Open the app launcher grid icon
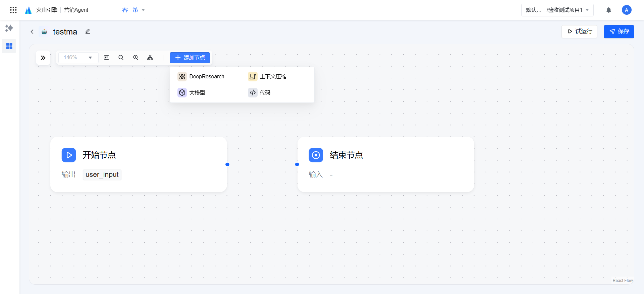Image resolution: width=644 pixels, height=294 pixels. 13,10
